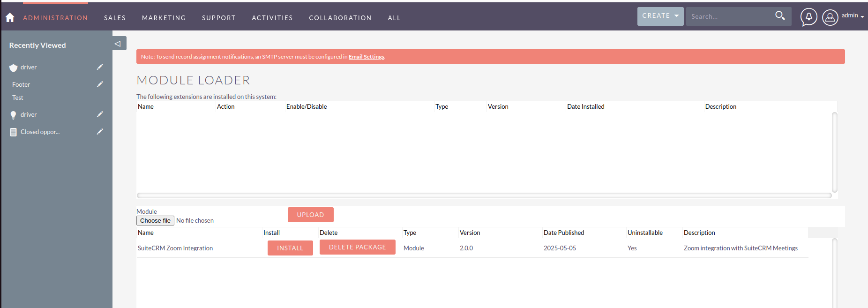The image size is (868, 308).
Task: Open the Activities menu
Action: click(x=272, y=18)
